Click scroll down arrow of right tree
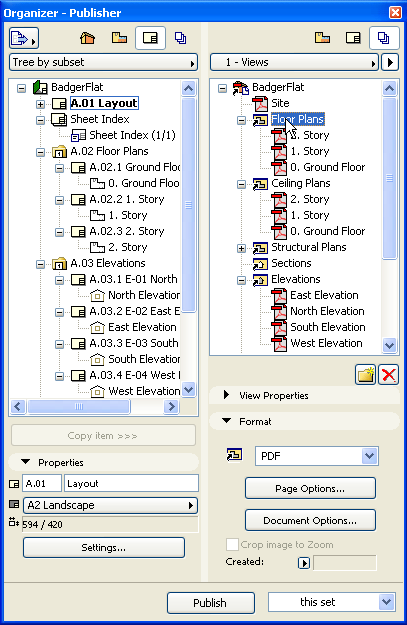 click(389, 345)
